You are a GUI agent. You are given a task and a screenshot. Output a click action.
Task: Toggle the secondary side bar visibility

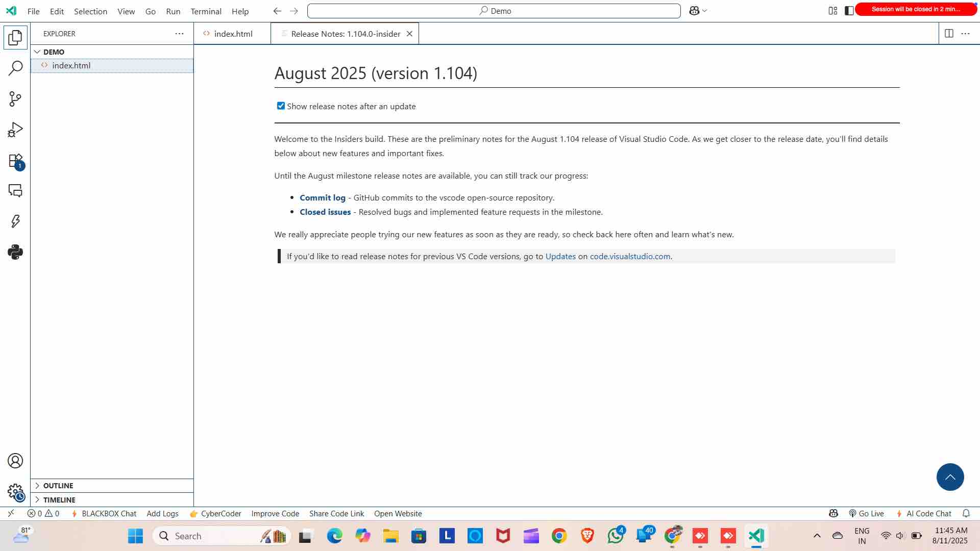point(849,10)
